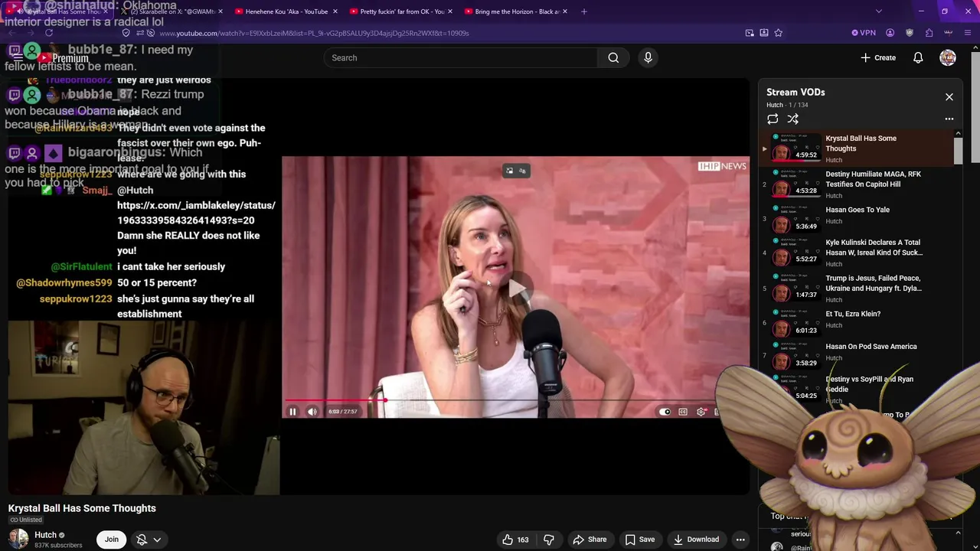Screen dimensions: 980x551
Task: Click the Share button
Action: coord(590,540)
